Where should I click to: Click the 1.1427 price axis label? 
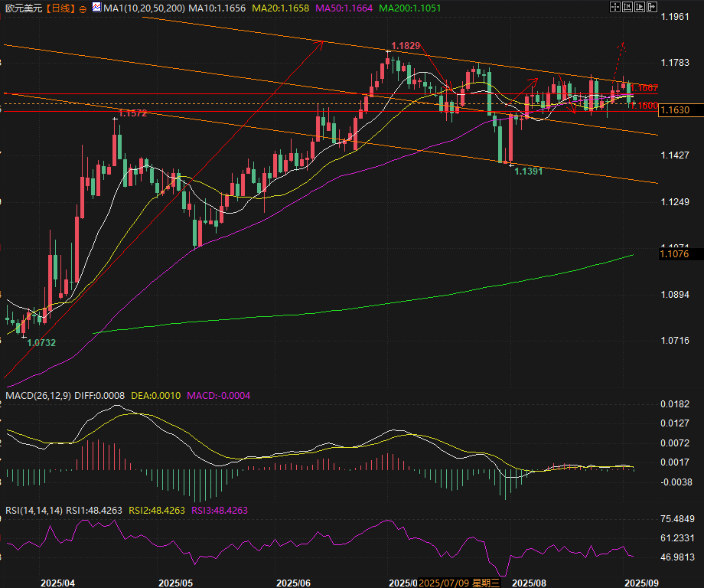click(675, 155)
